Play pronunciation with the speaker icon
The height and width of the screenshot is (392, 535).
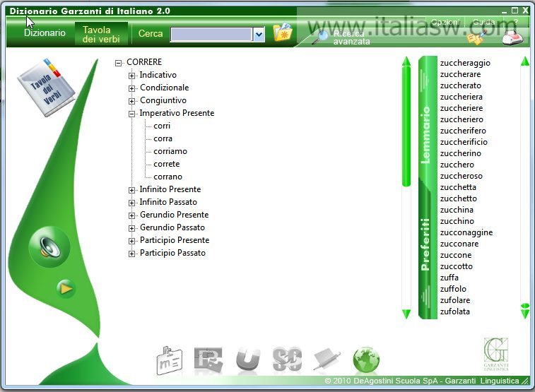[x=49, y=247]
